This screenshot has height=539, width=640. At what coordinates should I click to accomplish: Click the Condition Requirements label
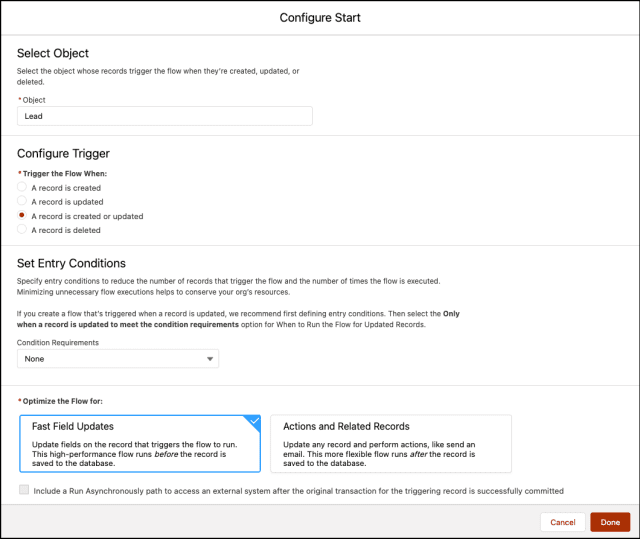[58, 343]
